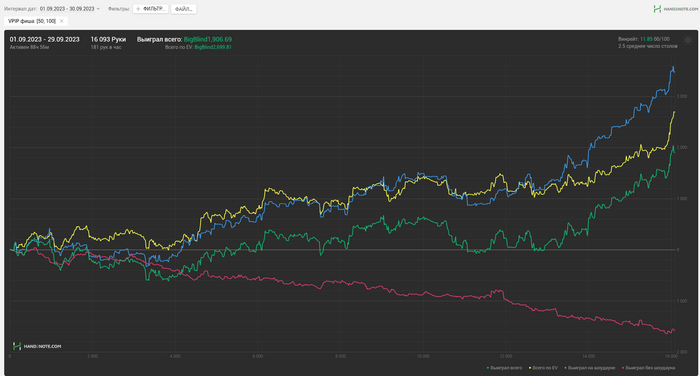Click the green dot beside Выиграл всего
Viewport: 700px width, 376px height.
488,368
